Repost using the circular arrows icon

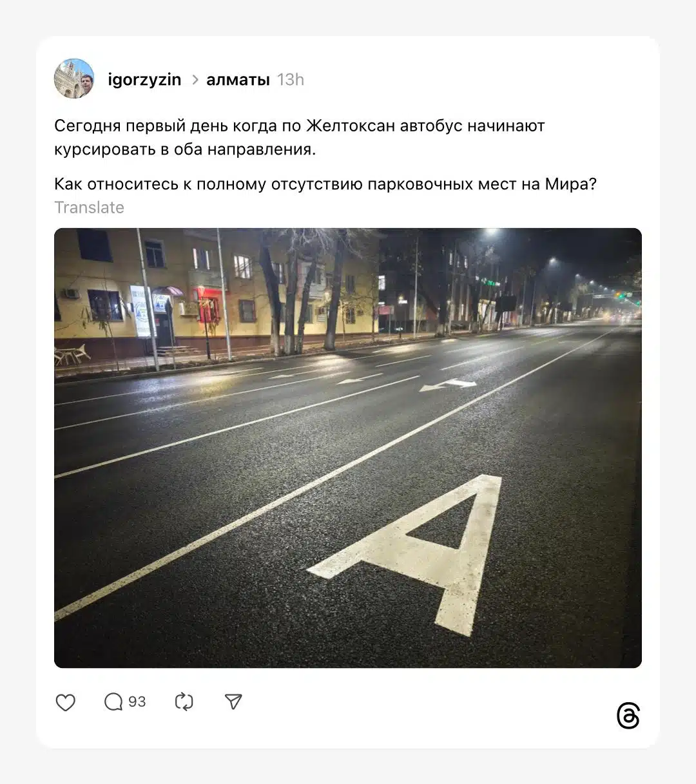pos(184,702)
